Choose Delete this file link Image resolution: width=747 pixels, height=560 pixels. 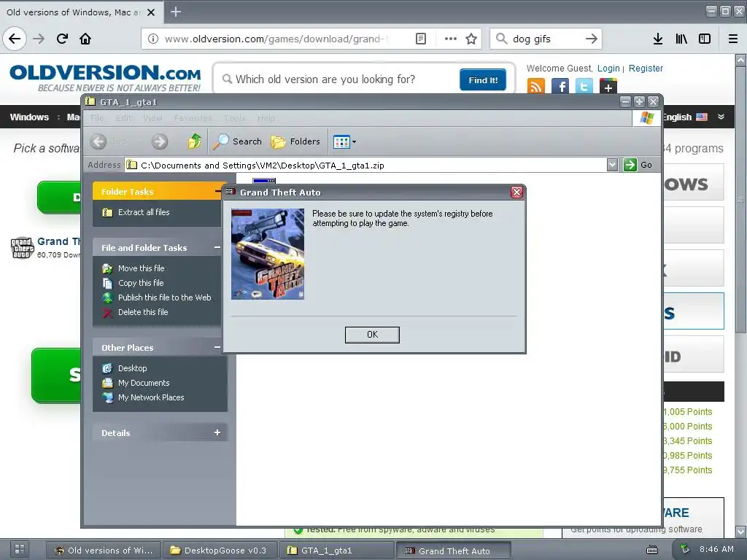point(143,312)
